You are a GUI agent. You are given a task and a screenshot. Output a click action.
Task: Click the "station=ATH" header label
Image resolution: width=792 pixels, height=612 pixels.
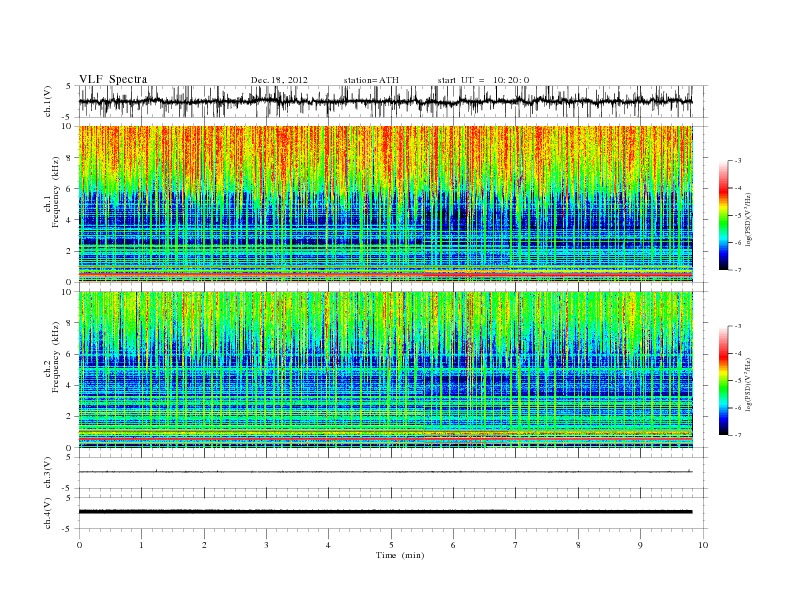click(x=371, y=80)
